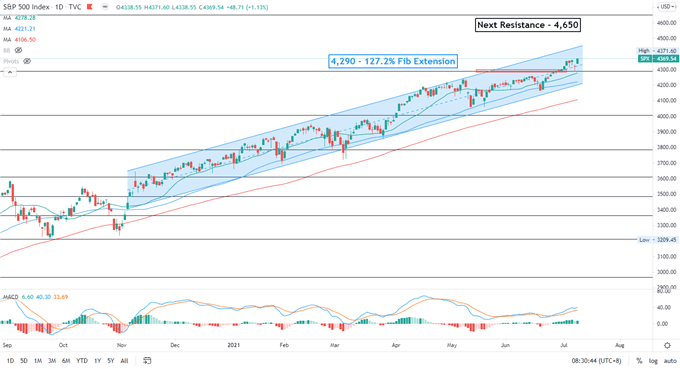The height and width of the screenshot is (369, 680).
Task: Click the round minus button near symbol title
Action: tap(105, 7)
